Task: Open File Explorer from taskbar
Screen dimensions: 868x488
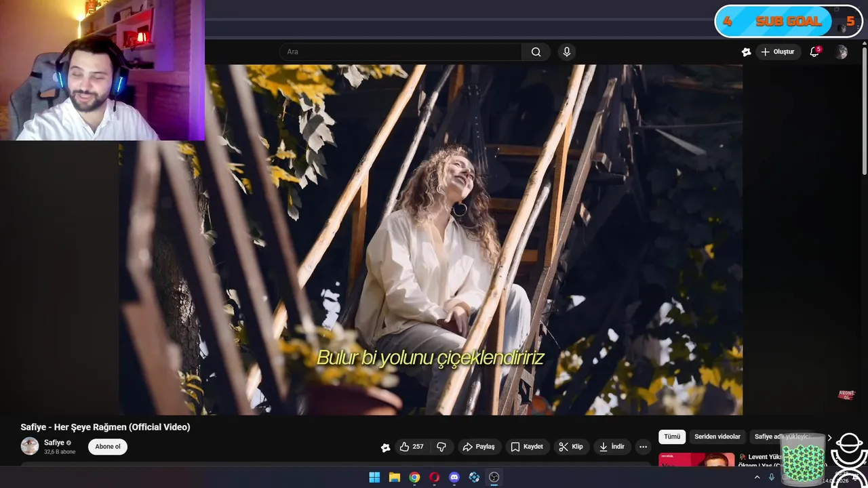Action: tap(394, 477)
